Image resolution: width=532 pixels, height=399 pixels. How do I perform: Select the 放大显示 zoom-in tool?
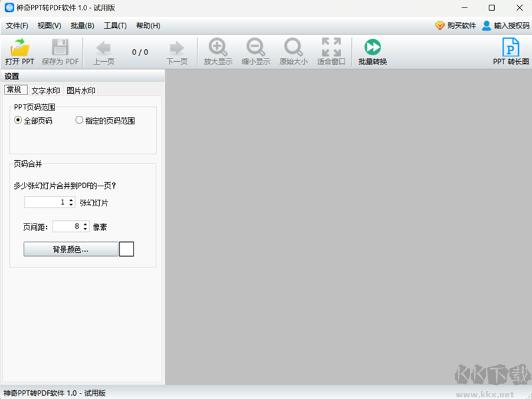coord(218,51)
